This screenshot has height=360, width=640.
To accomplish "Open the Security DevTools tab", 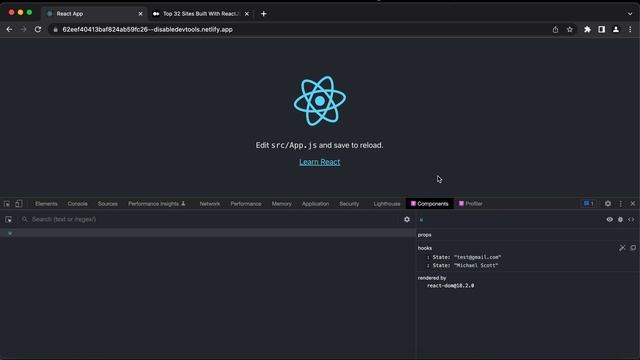I will 349,204.
